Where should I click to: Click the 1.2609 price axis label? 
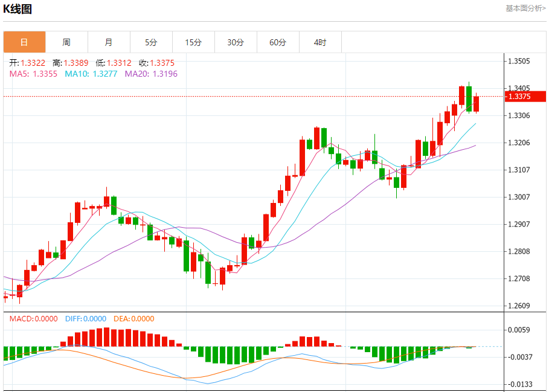(x=519, y=306)
